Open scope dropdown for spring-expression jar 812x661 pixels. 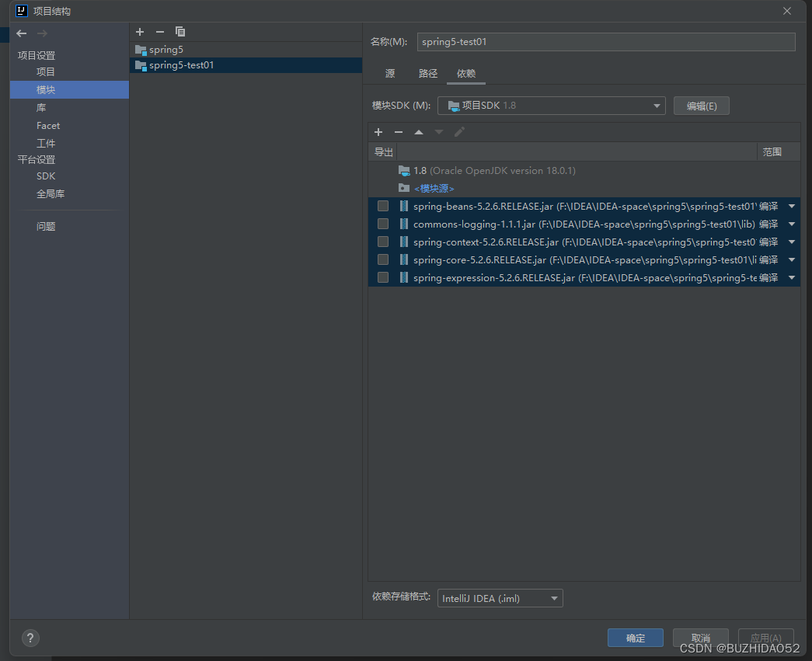click(x=792, y=277)
